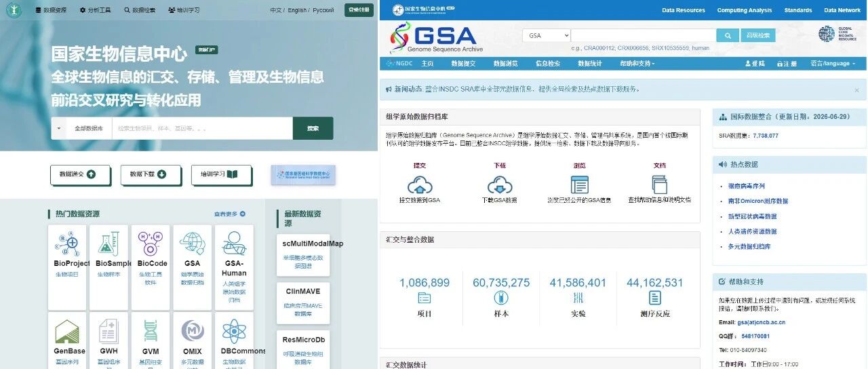Image resolution: width=868 pixels, height=369 pixels.
Task: Select 数据提交 in GSA navbar
Action: [464, 63]
